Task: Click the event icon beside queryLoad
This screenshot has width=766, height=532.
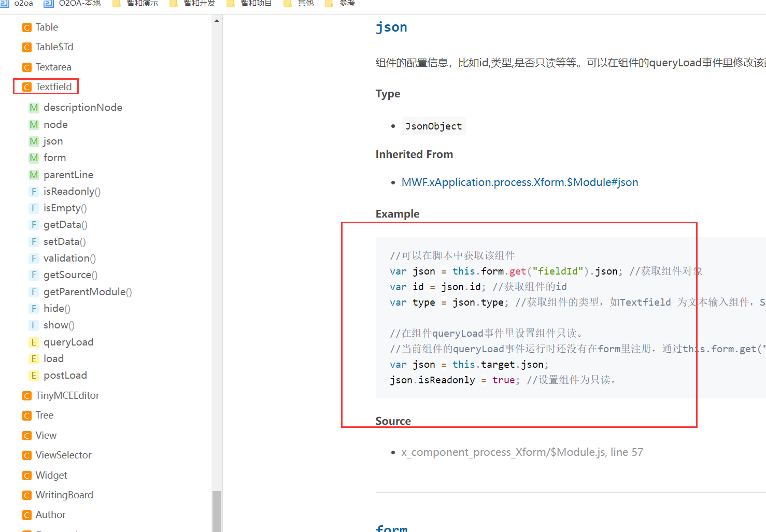Action: (x=34, y=342)
